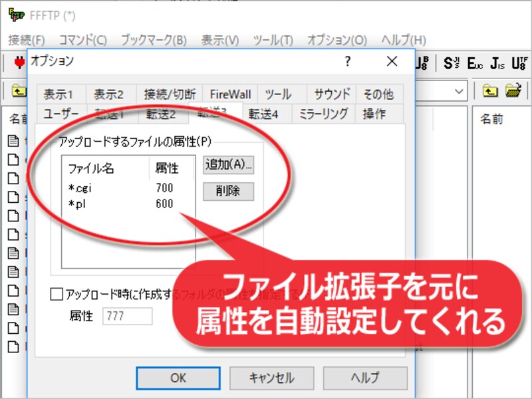Click the ヘルプ button in dialog
This screenshot has width=532, height=399.
click(x=365, y=378)
